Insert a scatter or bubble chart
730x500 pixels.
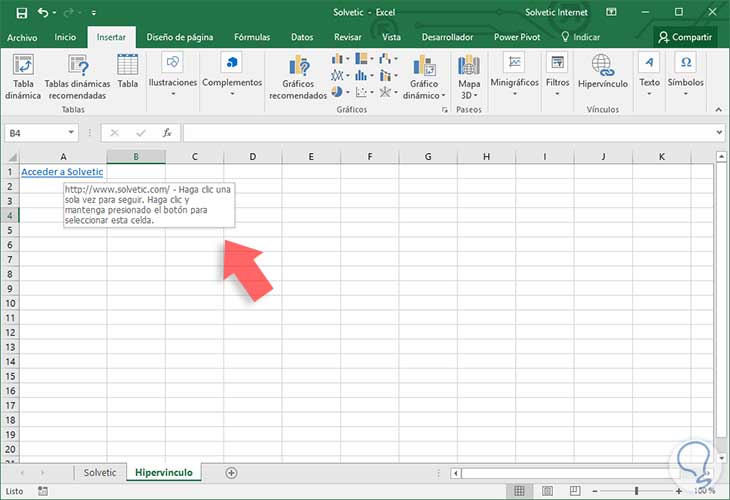[364, 92]
